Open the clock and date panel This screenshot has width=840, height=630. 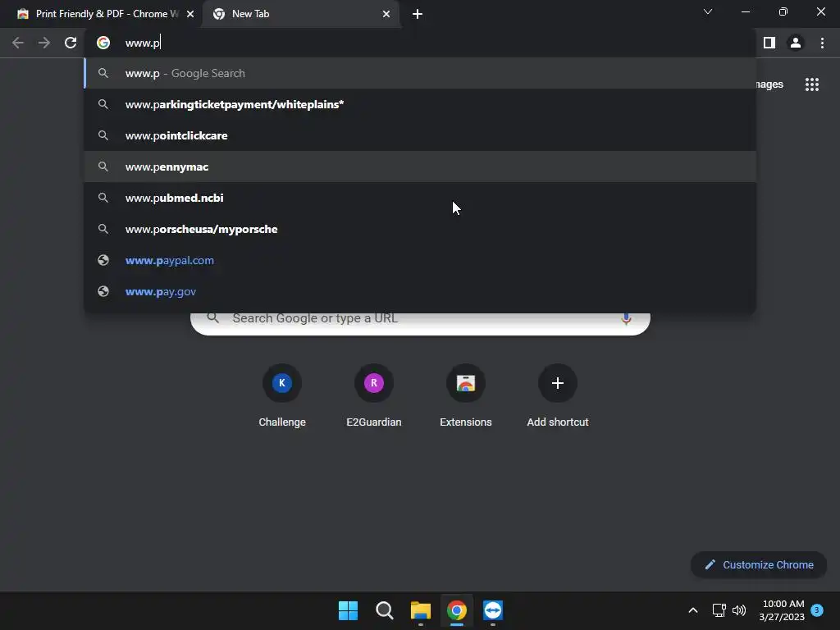(782, 610)
